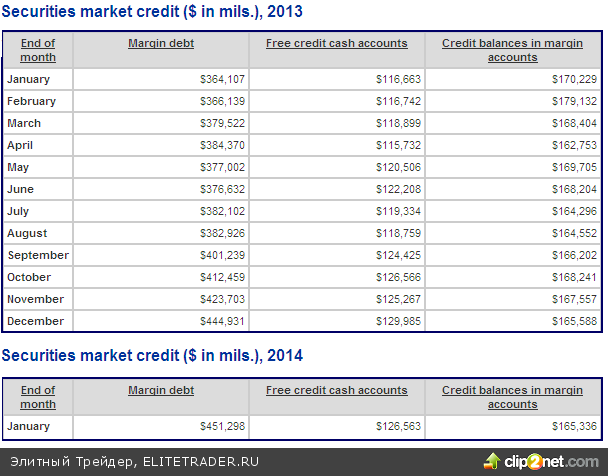The height and width of the screenshot is (476, 608).
Task: Click the 2014 'Free credit cash accounts' header
Action: [x=336, y=391]
